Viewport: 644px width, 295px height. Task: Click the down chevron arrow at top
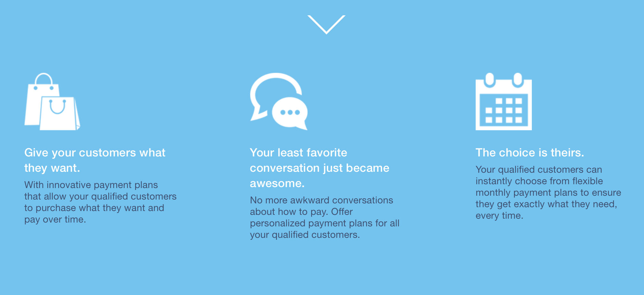coord(326,25)
